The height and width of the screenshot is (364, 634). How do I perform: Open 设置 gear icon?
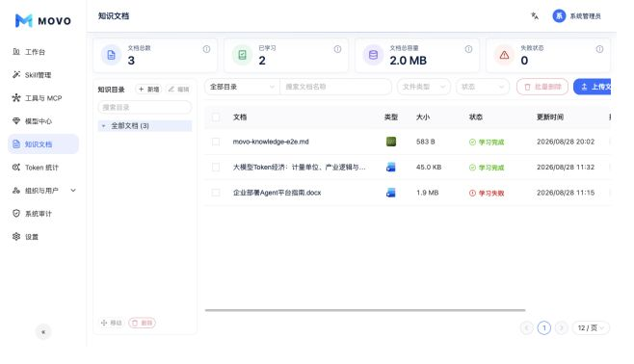[x=16, y=236]
